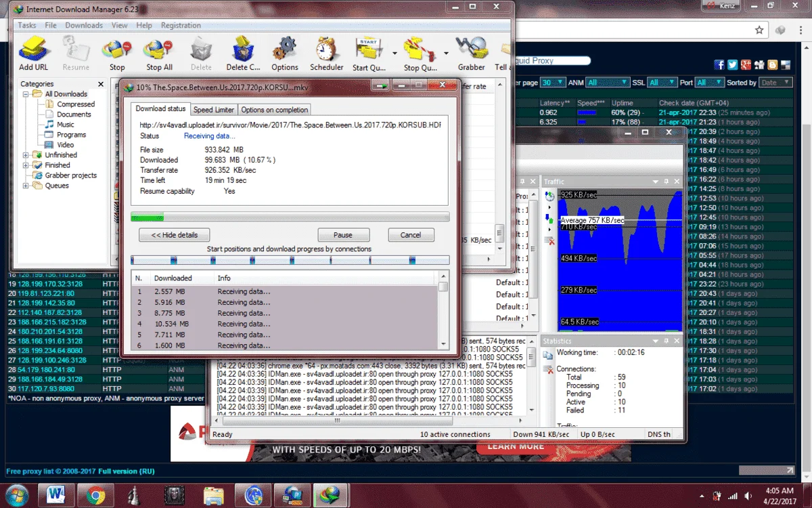The height and width of the screenshot is (508, 812).
Task: Close the Categories panel
Action: pyautogui.click(x=101, y=84)
